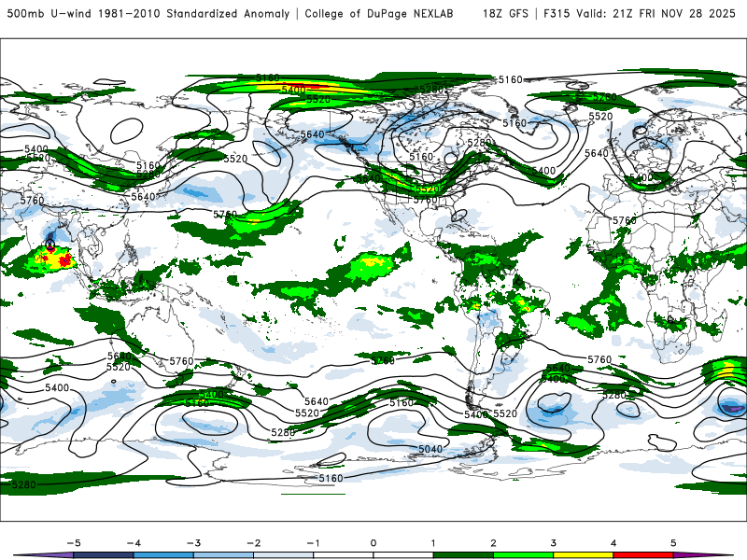Select the blue swatch between -4 and -3

[x=163, y=555]
